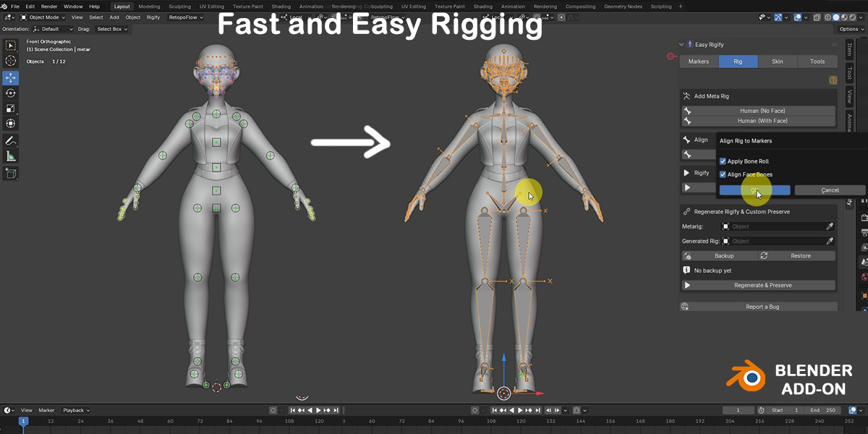Click the Regenerate & Preserve button

[758, 285]
